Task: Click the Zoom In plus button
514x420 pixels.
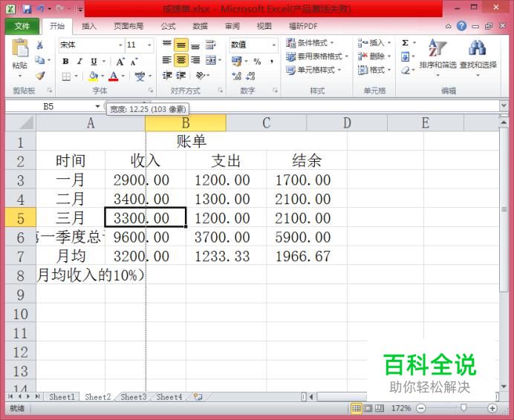Action: pos(492,408)
